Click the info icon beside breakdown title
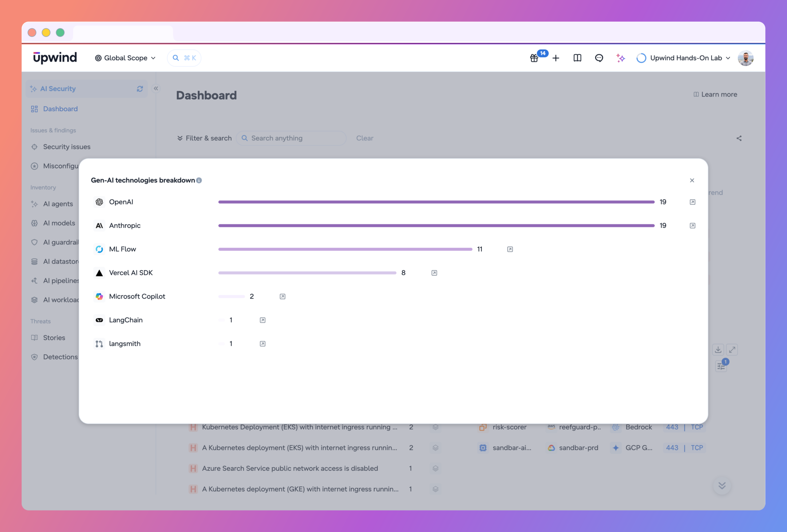Screen dimensions: 787x532 point(199,181)
